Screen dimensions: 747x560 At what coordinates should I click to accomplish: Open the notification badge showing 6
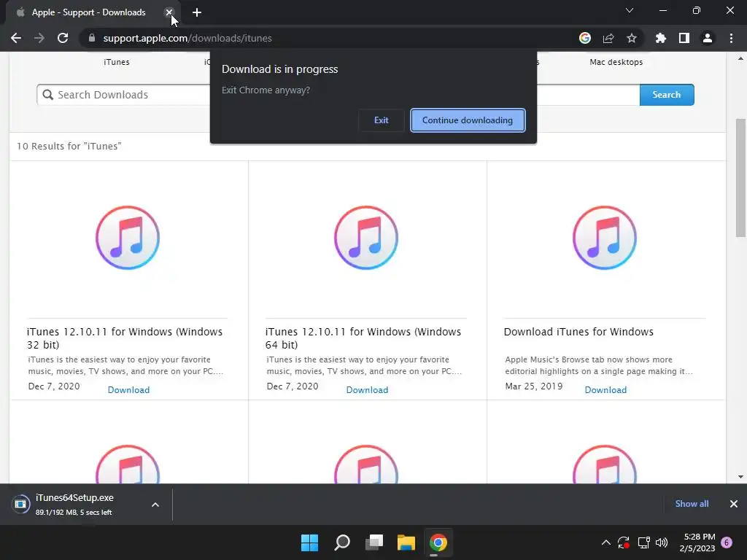tap(727, 542)
